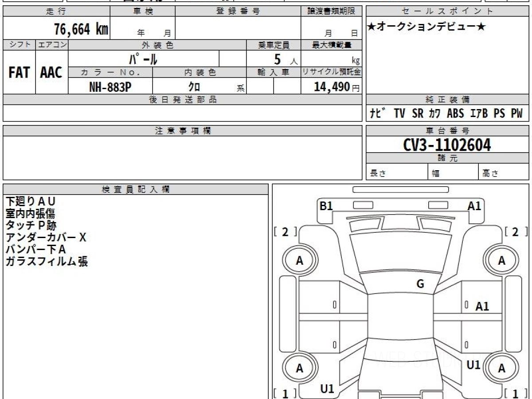Click the B1 damage mark on the car diagram
The width and height of the screenshot is (532, 399).
tap(326, 206)
